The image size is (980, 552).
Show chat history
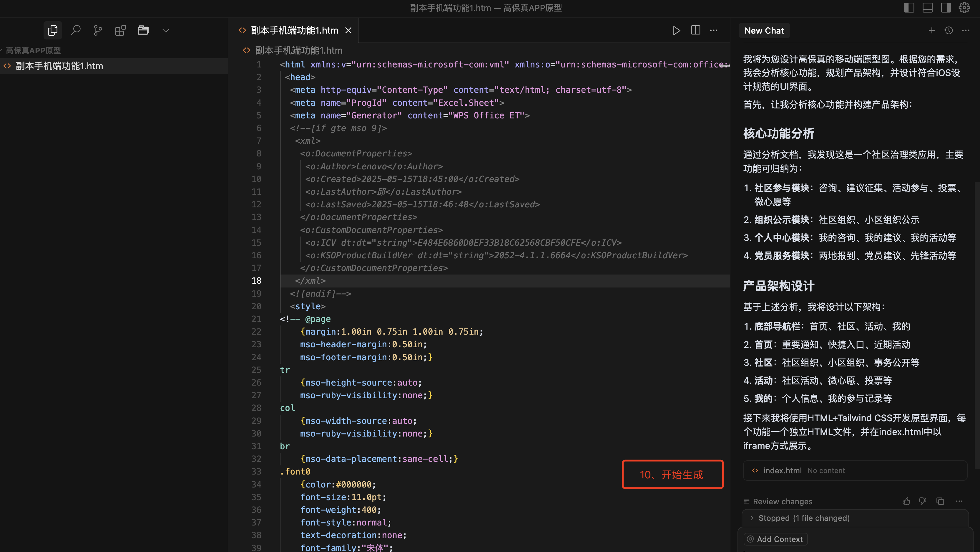pos(949,30)
